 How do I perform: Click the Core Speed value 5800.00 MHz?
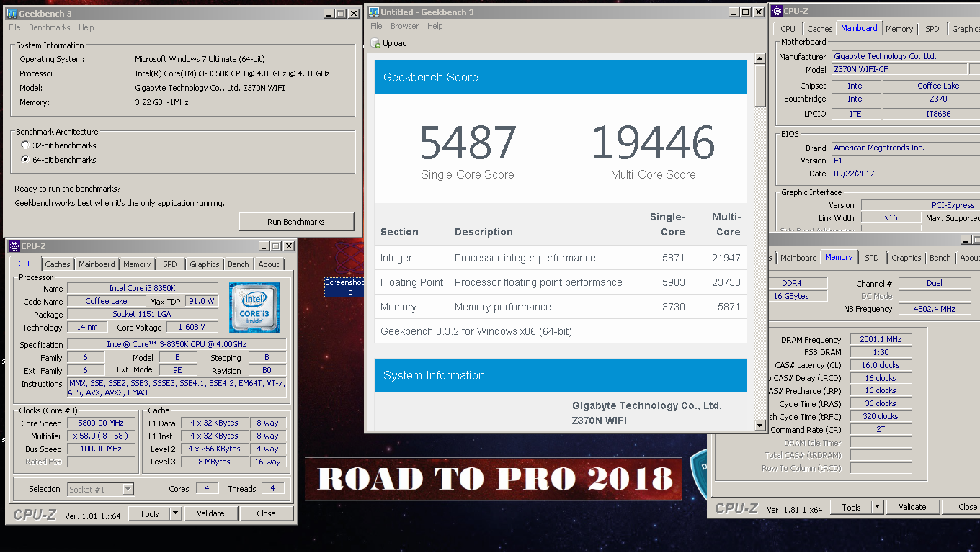(101, 423)
